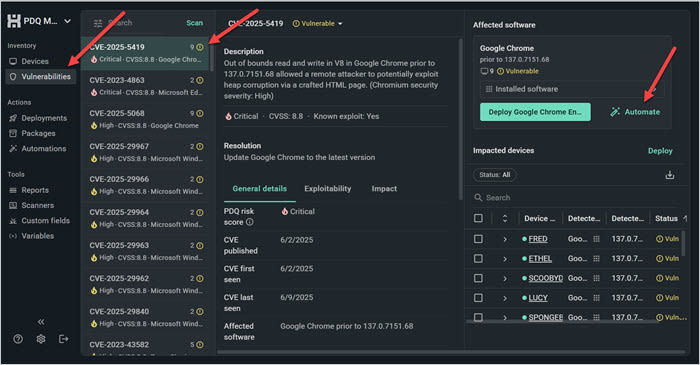This screenshot has height=365, width=700.
Task: Toggle the select-all devices checkbox
Action: tap(478, 218)
